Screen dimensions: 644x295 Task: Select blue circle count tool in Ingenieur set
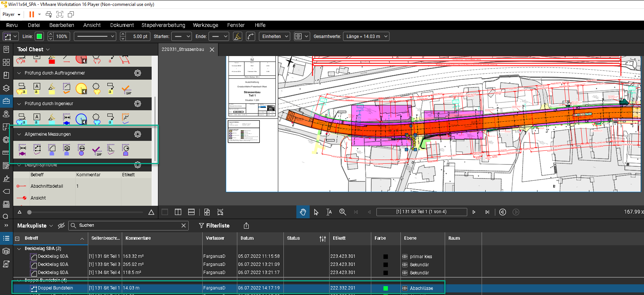(81, 119)
